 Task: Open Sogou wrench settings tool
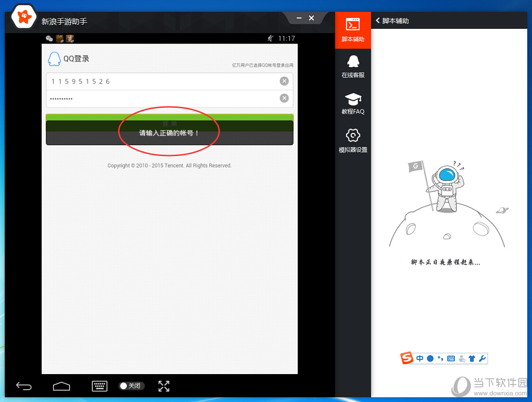point(482,358)
